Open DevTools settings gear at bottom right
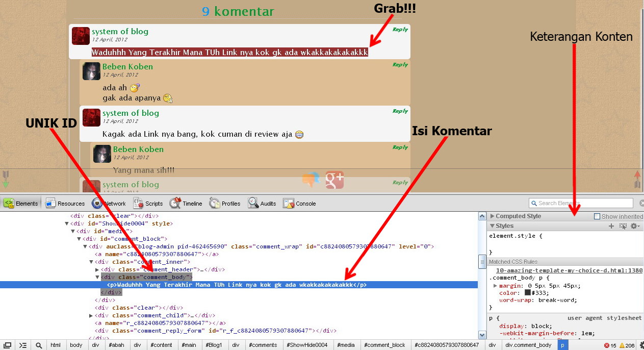The image size is (644, 350). (x=642, y=345)
